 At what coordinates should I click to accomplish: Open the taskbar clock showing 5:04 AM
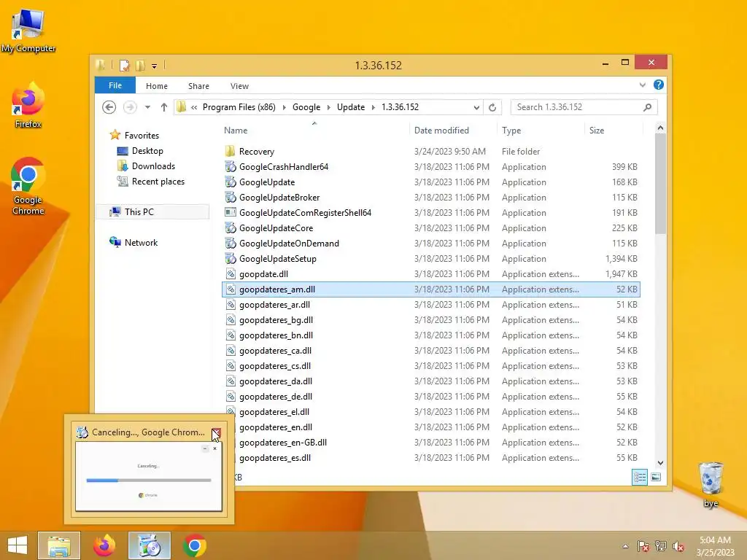click(x=716, y=546)
